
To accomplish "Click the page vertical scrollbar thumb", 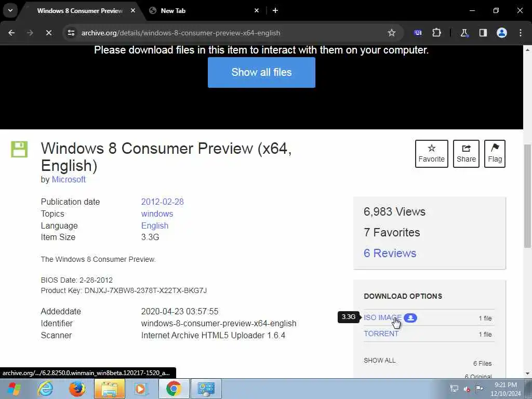I will point(527,196).
